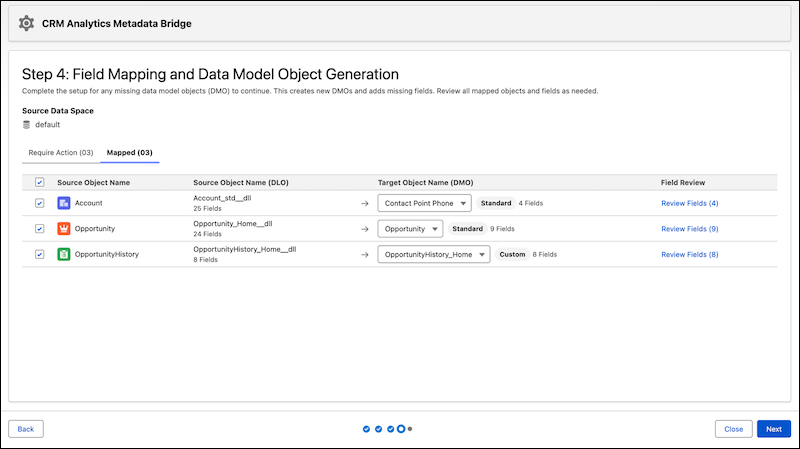800x449 pixels.
Task: Open the Contact Point Phone target dropdown
Action: 424,203
